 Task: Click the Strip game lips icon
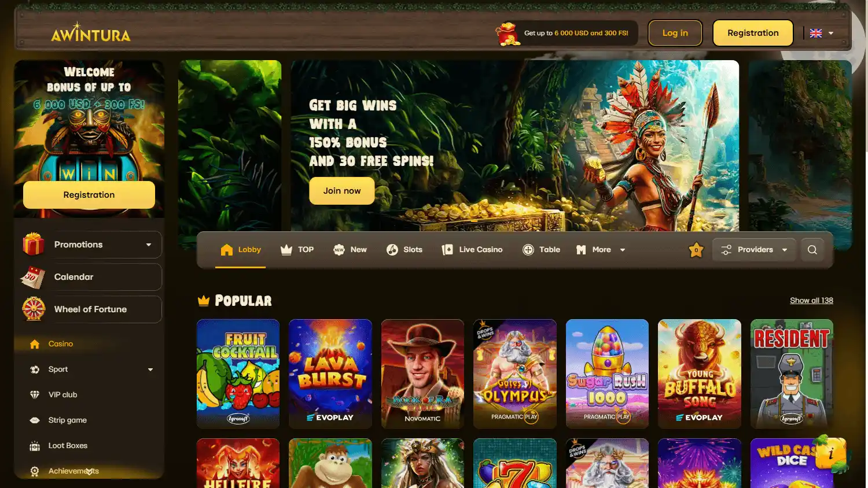35,420
